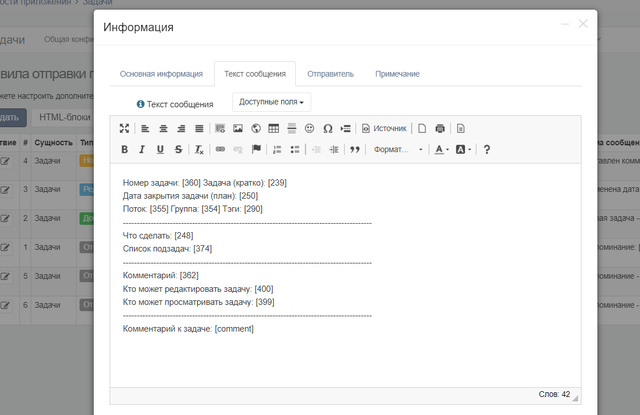Open the smiley emoticon picker
This screenshot has height=415, width=640.
point(310,129)
